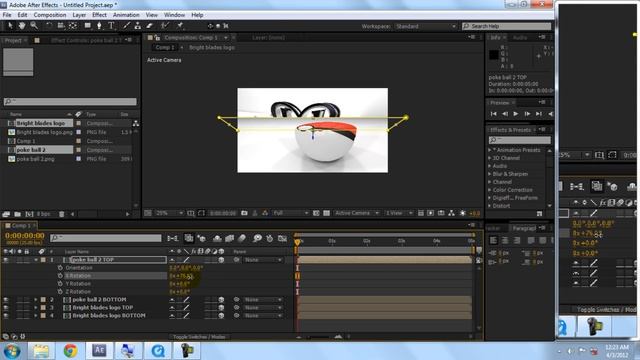
Task: Toggle stopwatch for Z Rotation property
Action: tap(60, 291)
